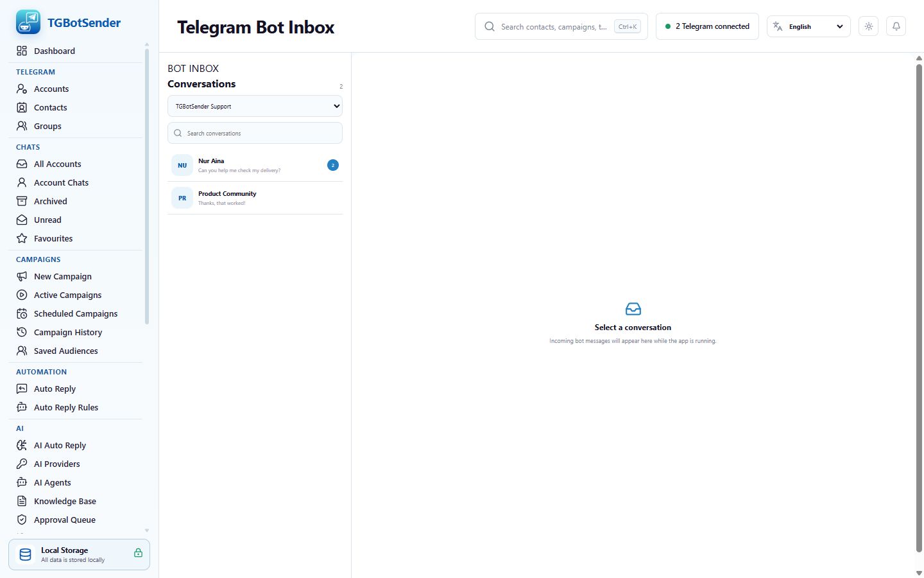
Task: Click the Accounts sidebar icon
Action: 22,89
